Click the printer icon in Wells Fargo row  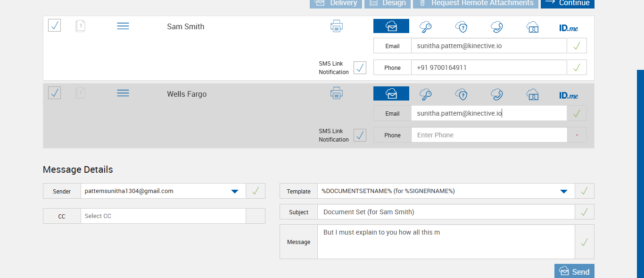(336, 93)
